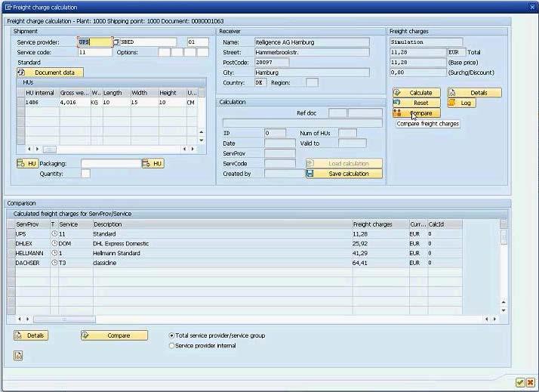Click the Total freight charge field 11,28
This screenshot has width=539, height=392.
[x=418, y=52]
